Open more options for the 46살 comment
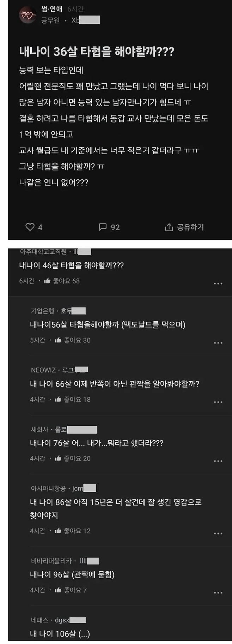Viewport: 232px width, 644px height. pyautogui.click(x=218, y=284)
